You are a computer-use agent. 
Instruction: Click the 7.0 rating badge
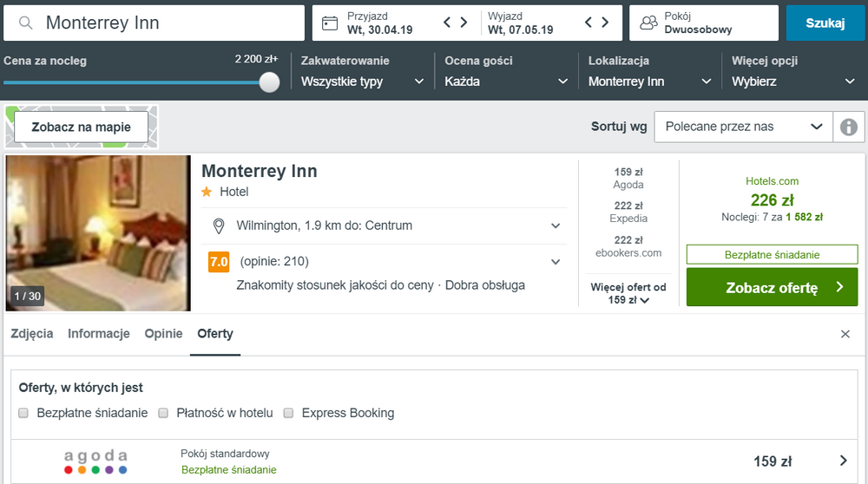[219, 262]
